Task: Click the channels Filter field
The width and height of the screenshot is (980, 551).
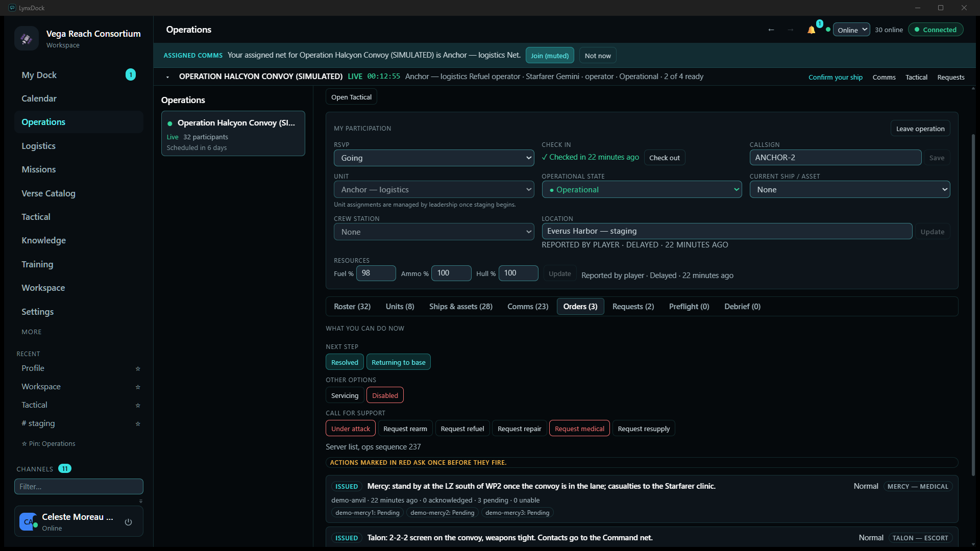Action: 79,487
